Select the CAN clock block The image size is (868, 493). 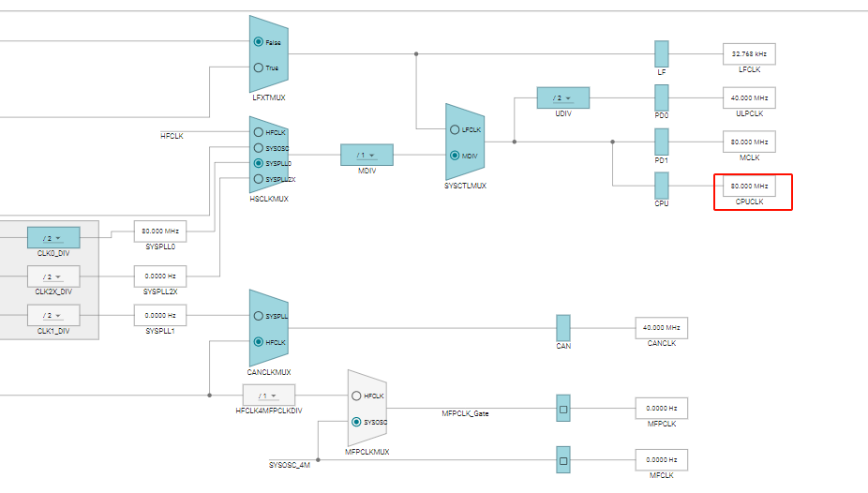click(x=562, y=327)
